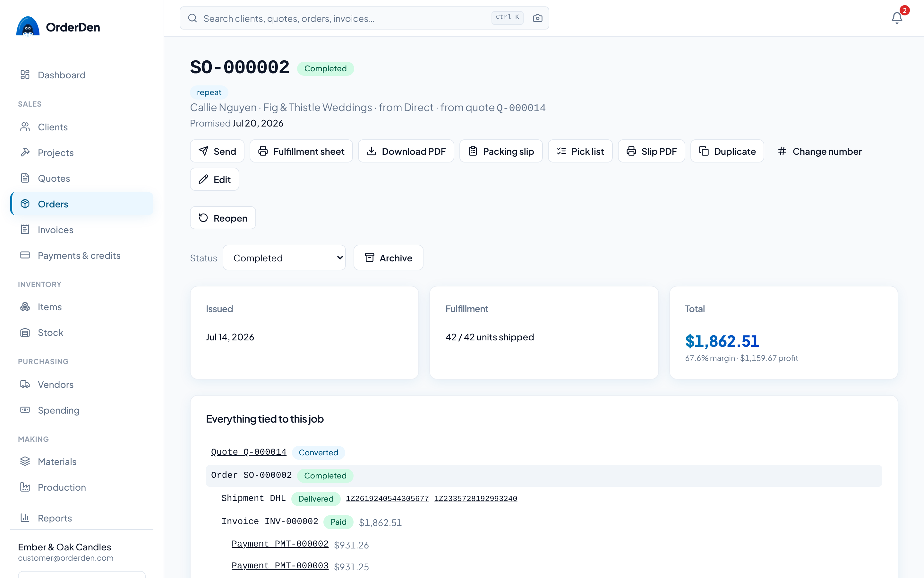This screenshot has height=578, width=924.
Task: Click the Slip PDF button
Action: pos(651,151)
